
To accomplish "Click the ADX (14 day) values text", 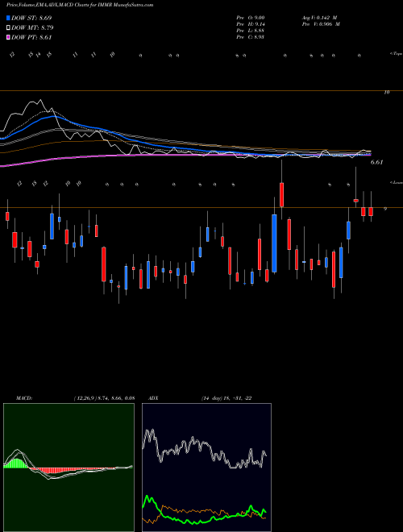I will 226,398.
